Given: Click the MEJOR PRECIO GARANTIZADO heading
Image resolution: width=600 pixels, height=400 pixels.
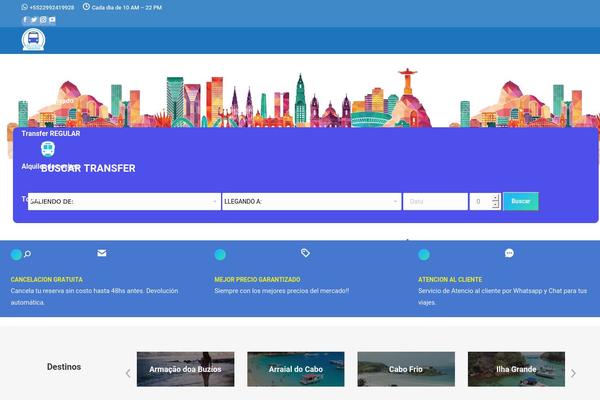Looking at the screenshot, I should click(x=257, y=279).
